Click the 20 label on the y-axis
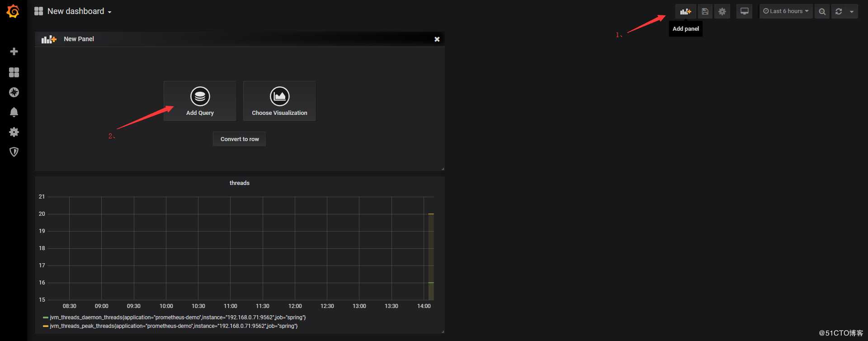Screen dimensions: 868x341 pyautogui.click(x=42, y=214)
